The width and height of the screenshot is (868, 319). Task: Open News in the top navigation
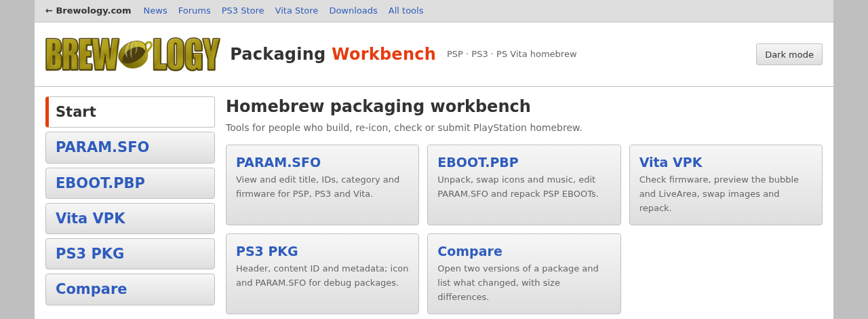pyautogui.click(x=155, y=11)
